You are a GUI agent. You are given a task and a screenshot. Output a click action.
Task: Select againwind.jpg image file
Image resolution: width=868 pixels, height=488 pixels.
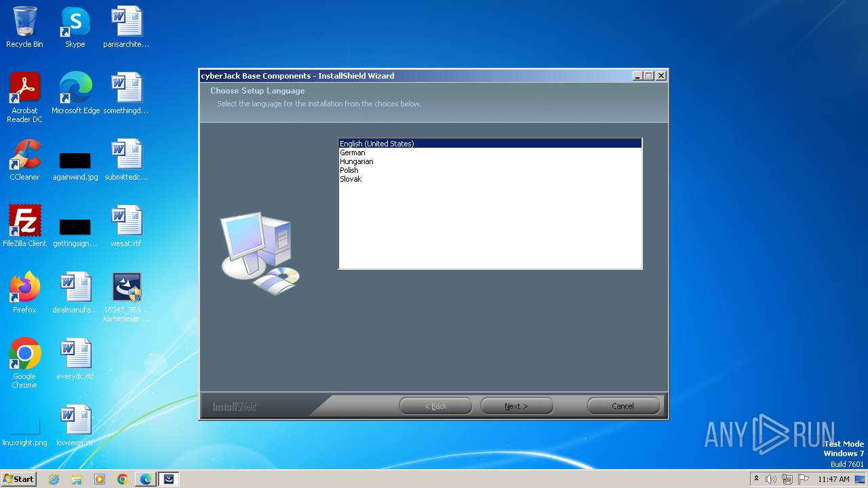point(75,164)
